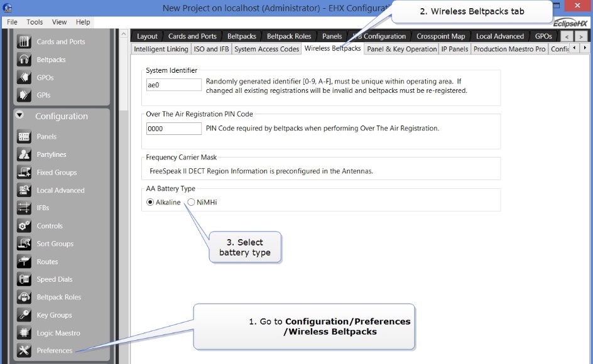Open the File menu
Screen dimensions: 593x364
(12, 22)
